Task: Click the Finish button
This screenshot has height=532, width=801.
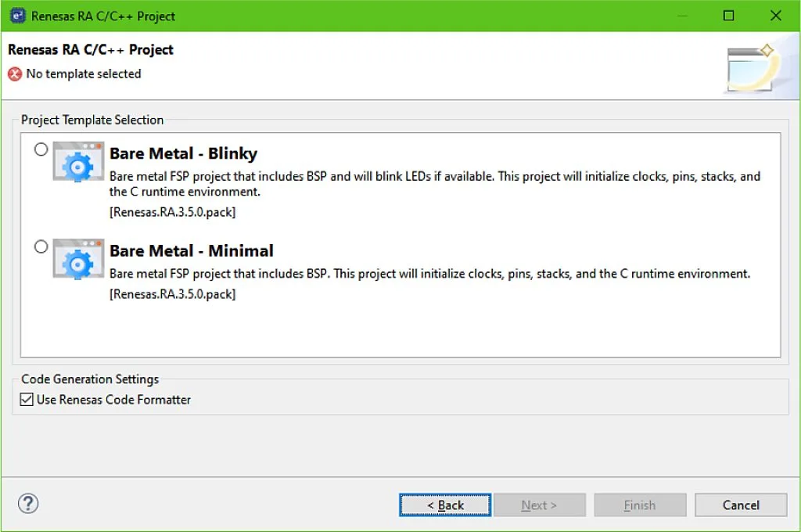Action: tap(639, 505)
